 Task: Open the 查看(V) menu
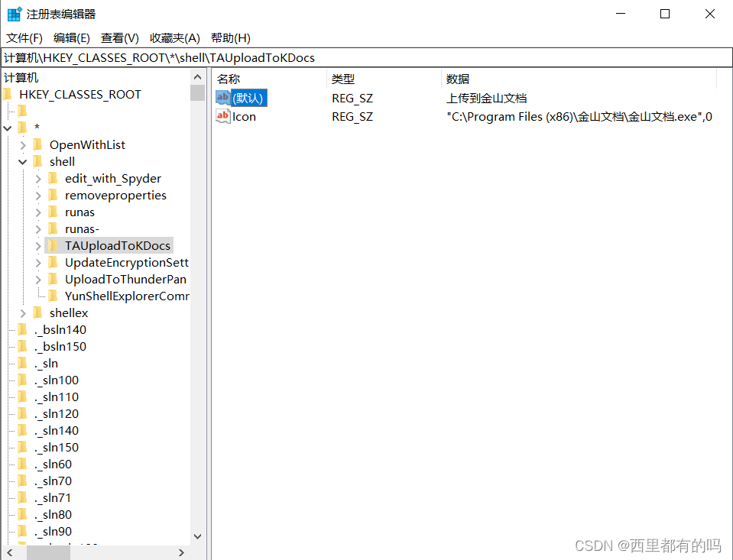[x=120, y=38]
